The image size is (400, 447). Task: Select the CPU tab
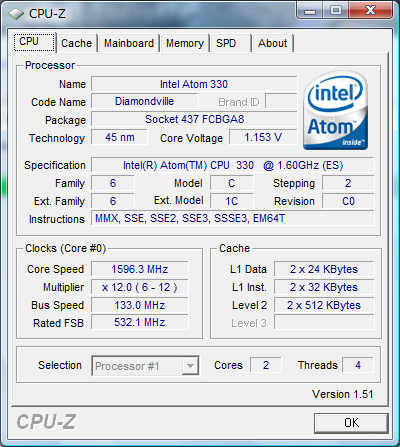click(34, 42)
